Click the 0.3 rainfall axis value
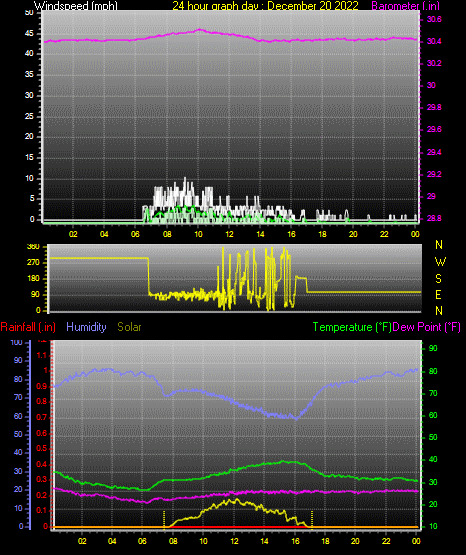This screenshot has width=466, height=555. tap(42, 479)
